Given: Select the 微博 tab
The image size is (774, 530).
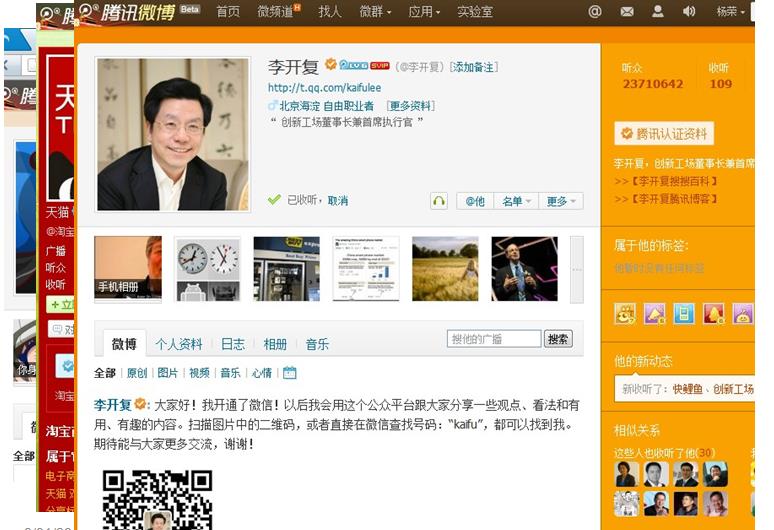Looking at the screenshot, I should click(124, 343).
